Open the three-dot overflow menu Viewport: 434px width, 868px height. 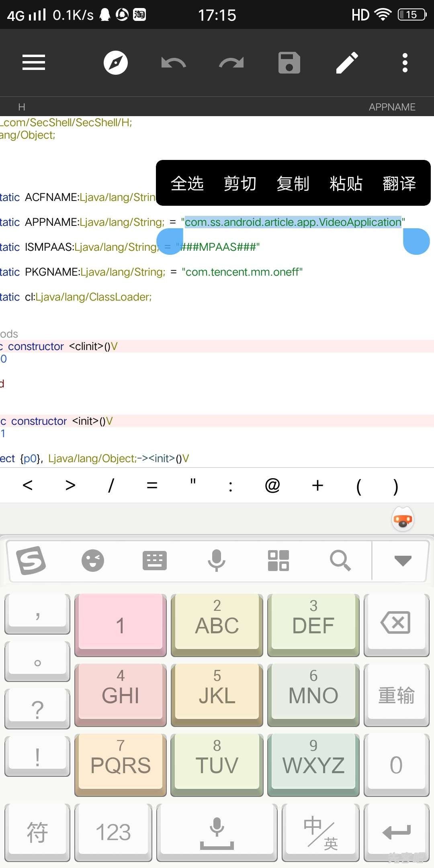click(x=405, y=63)
